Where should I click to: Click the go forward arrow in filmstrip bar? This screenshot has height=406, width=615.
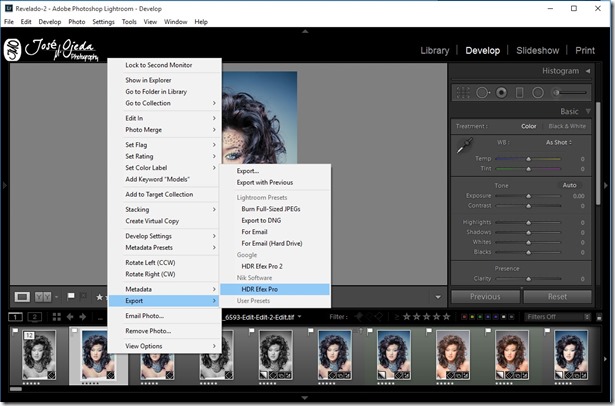pyautogui.click(x=83, y=317)
